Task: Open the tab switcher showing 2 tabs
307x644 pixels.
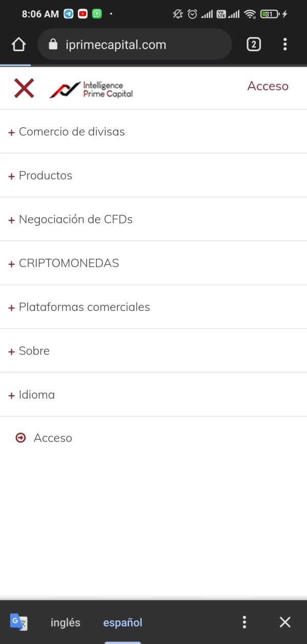Action: pyautogui.click(x=253, y=45)
